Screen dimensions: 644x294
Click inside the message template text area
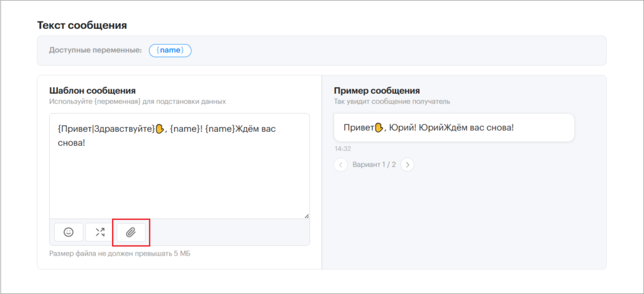pyautogui.click(x=179, y=166)
